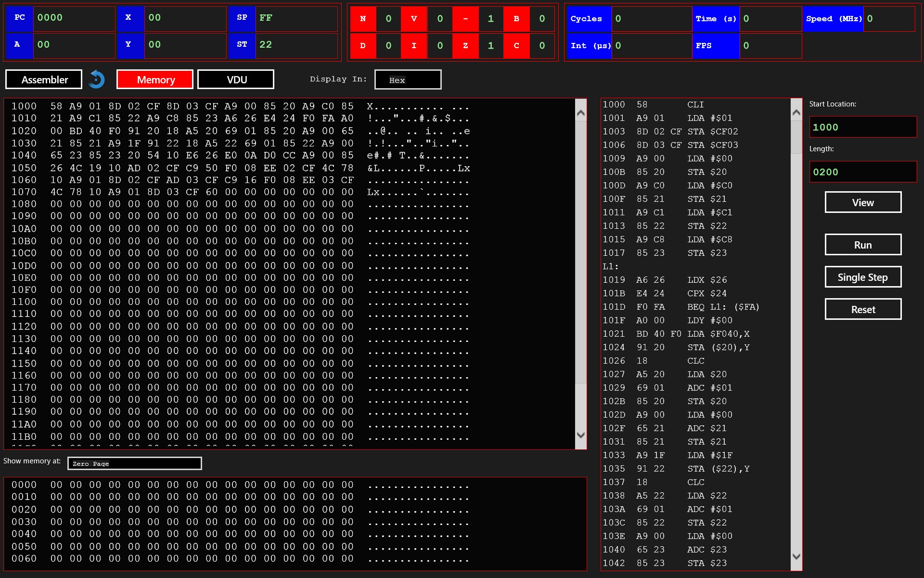The height and width of the screenshot is (578, 924).
Task: Click disassembly scrollbar up arrow
Action: coord(796,112)
